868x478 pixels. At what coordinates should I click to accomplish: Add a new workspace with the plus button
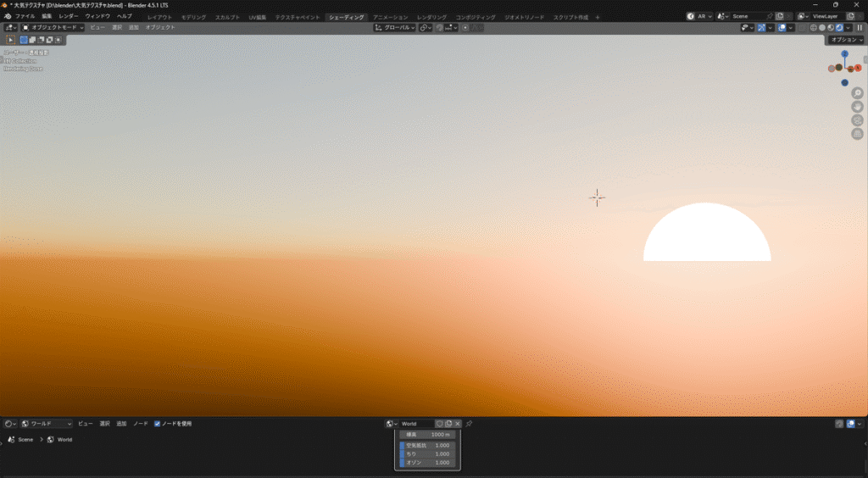coord(598,17)
